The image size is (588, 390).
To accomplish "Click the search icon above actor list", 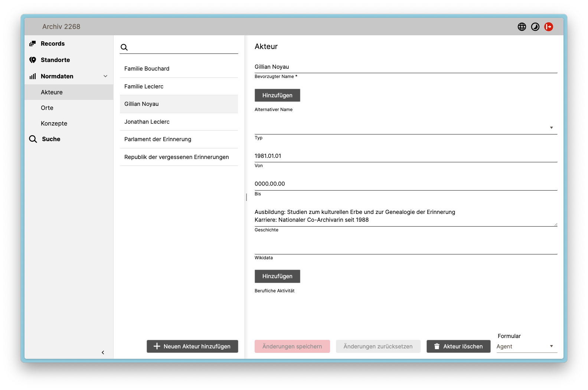I will (124, 47).
